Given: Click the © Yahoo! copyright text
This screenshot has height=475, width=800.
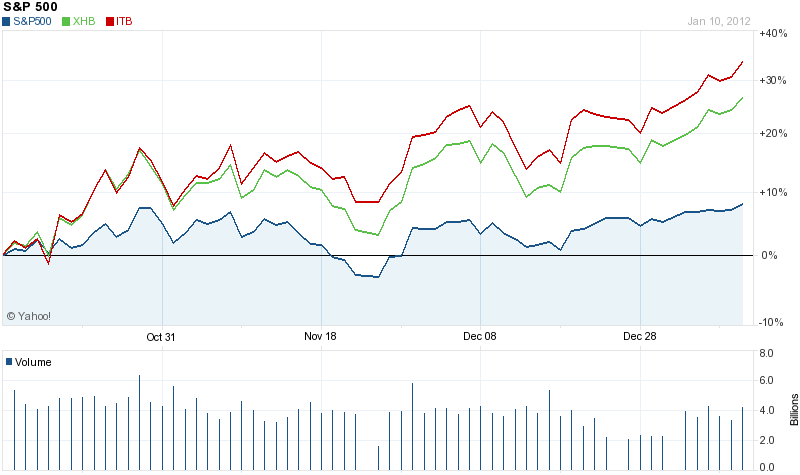Looking at the screenshot, I should click(x=29, y=316).
